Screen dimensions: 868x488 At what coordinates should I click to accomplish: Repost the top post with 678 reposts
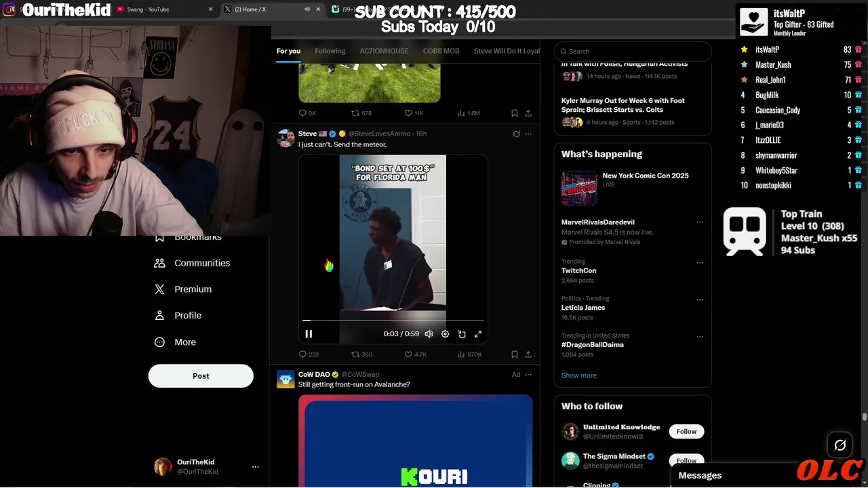[x=361, y=113]
